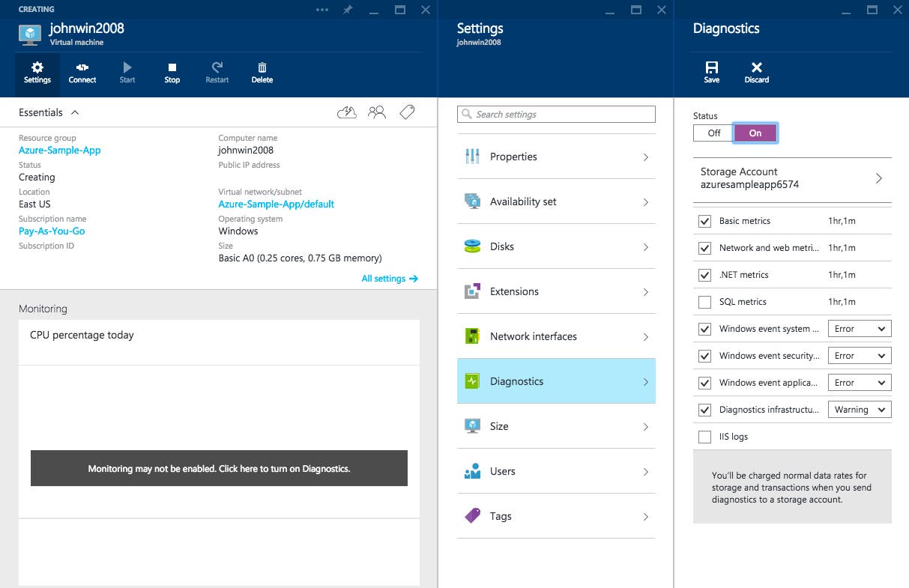The image size is (909, 588).
Task: Open the Azure-Sample-App resource group link
Action: 59,150
